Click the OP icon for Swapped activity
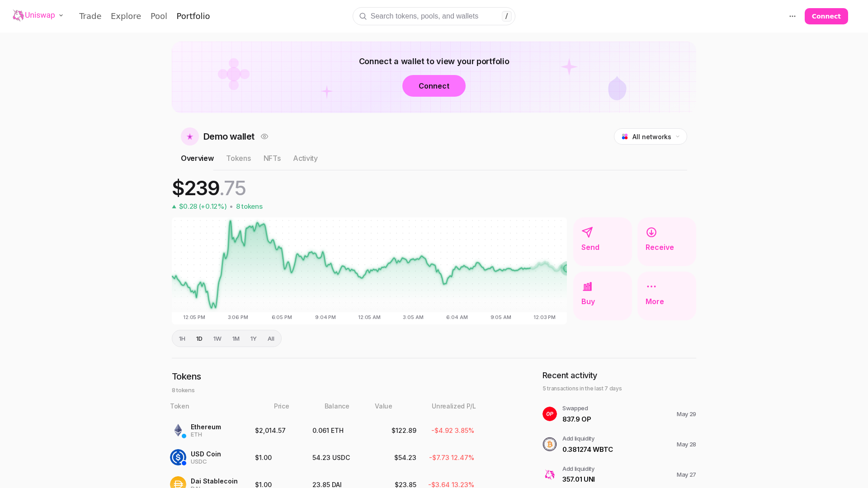Image resolution: width=868 pixels, height=488 pixels. [550, 414]
